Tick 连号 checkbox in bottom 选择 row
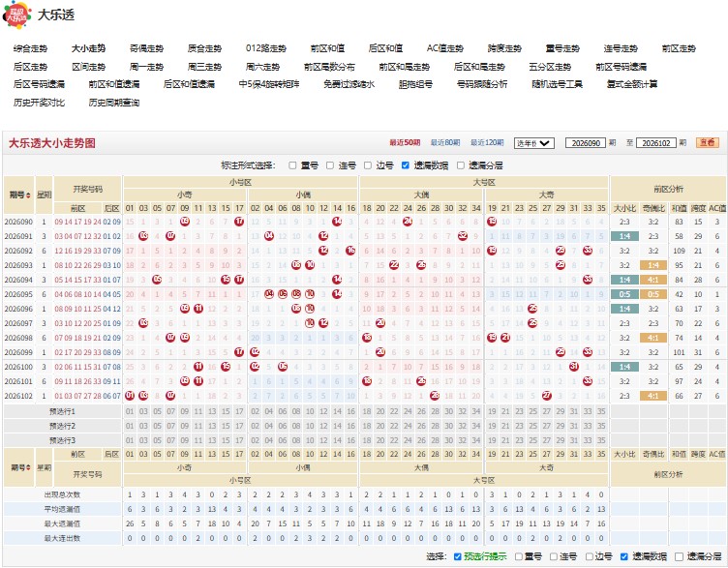 (554, 556)
